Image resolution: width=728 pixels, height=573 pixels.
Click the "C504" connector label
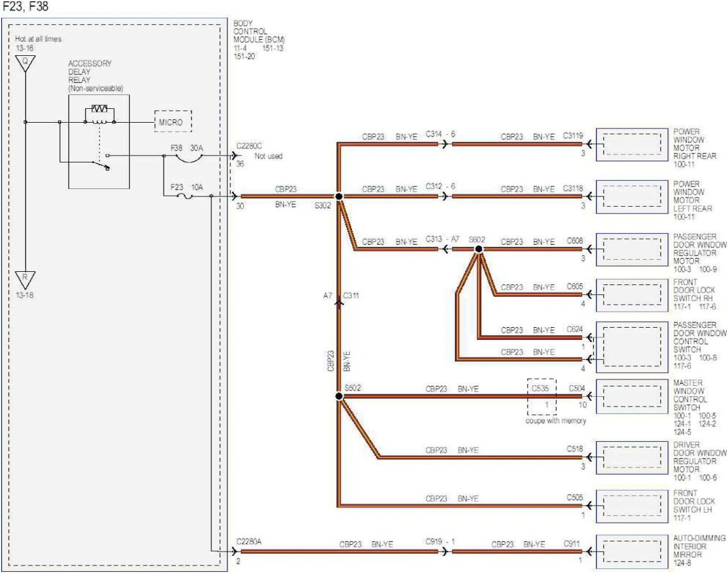coord(577,388)
